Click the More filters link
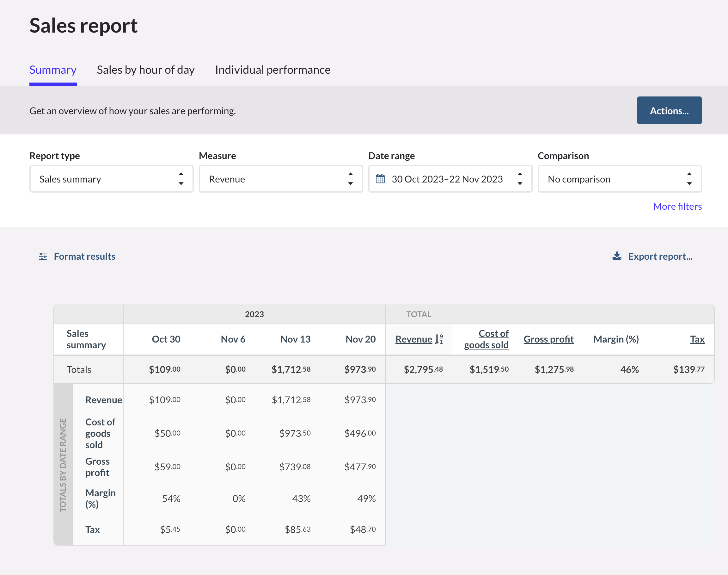728x575 pixels. (677, 206)
